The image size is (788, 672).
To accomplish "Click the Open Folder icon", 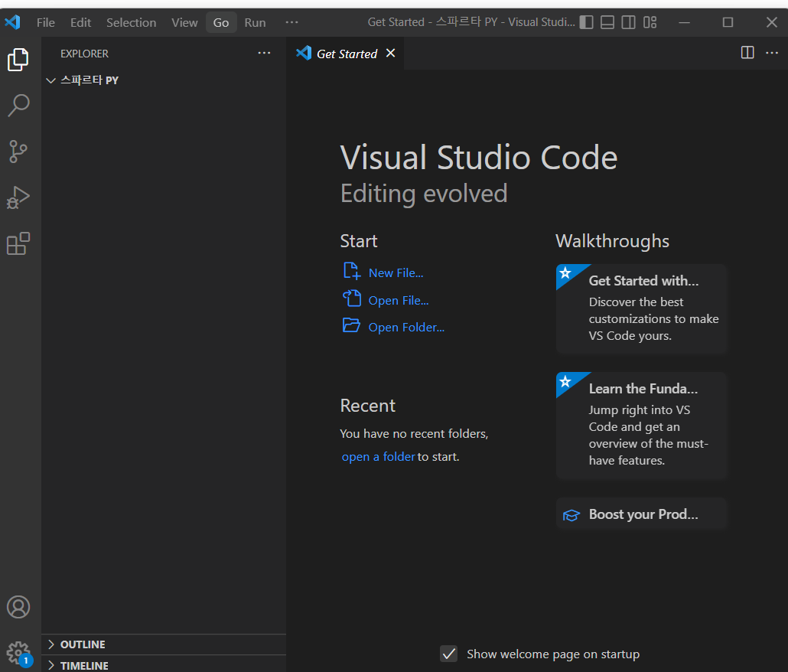I will pos(352,326).
